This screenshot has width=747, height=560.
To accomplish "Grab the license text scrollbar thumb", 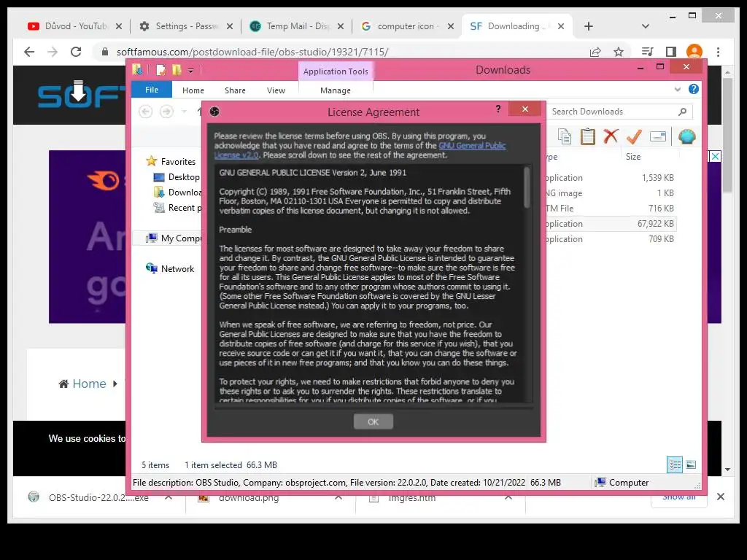I will click(x=527, y=187).
